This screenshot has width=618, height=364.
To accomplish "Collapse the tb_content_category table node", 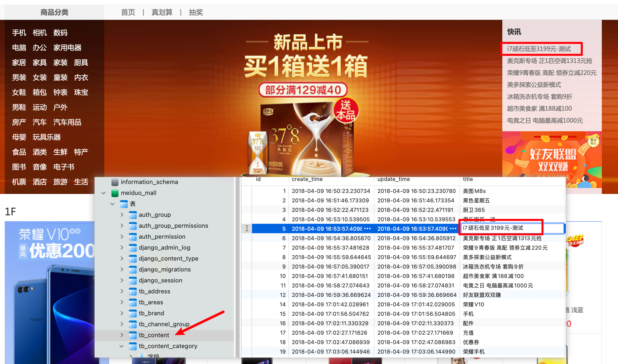I will (x=122, y=346).
